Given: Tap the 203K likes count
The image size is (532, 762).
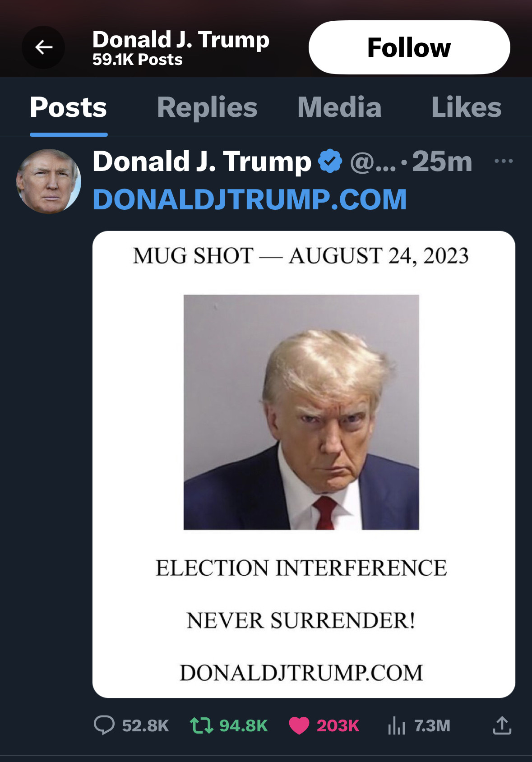Looking at the screenshot, I should pos(338,725).
